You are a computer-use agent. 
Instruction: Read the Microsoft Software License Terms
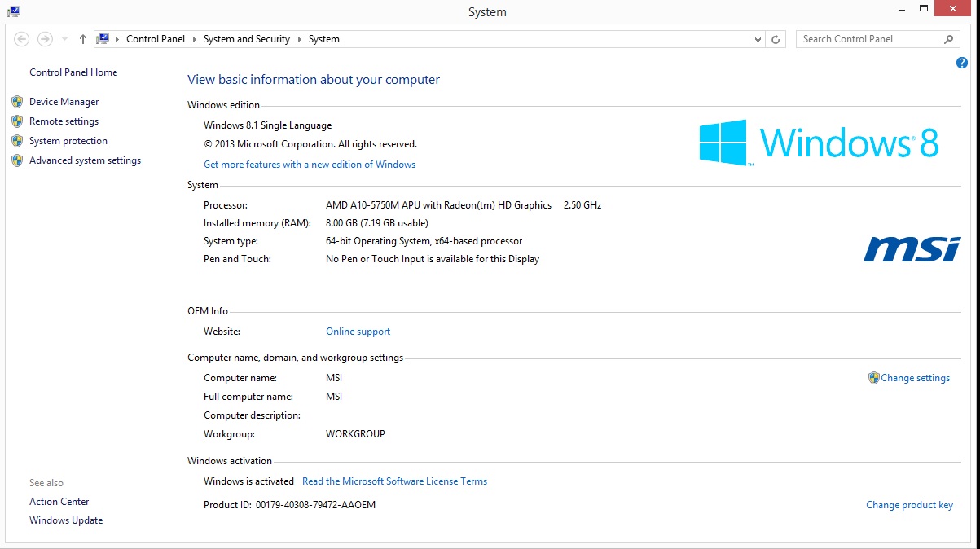coord(394,481)
